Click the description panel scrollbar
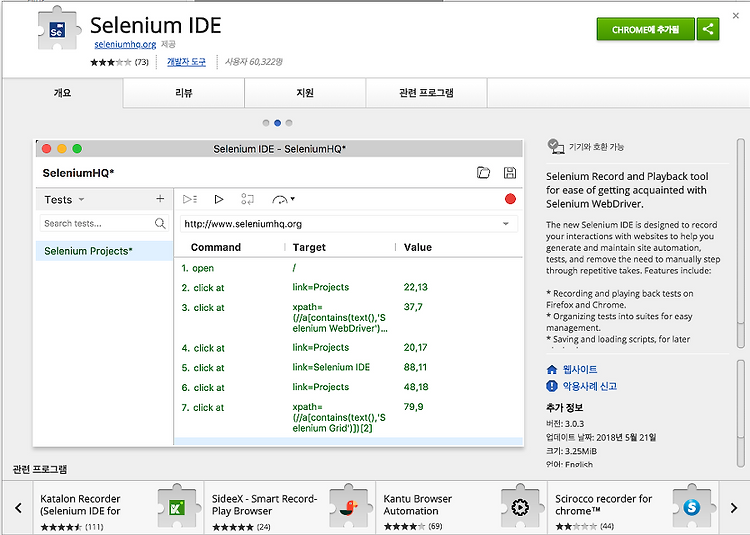Viewport: 750px width, 535px height. pos(741,244)
